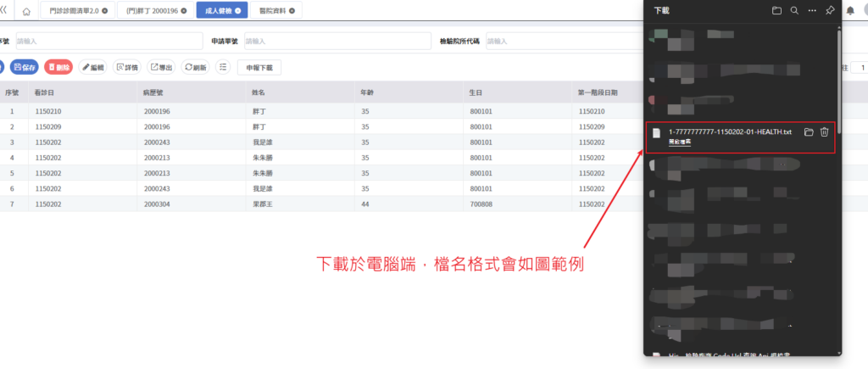The height and width of the screenshot is (369, 868).
Task: Collapse sidebar with double chevron icon
Action: [x=3, y=11]
